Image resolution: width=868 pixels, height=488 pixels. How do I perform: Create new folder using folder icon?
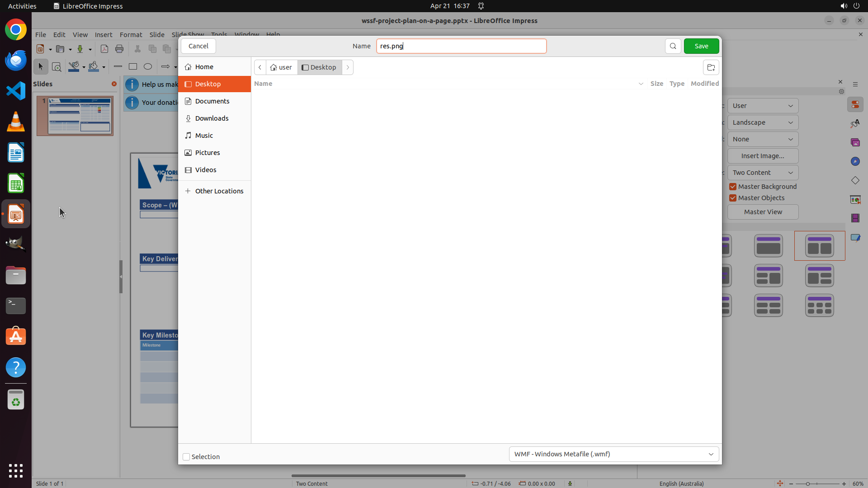tap(711, 67)
